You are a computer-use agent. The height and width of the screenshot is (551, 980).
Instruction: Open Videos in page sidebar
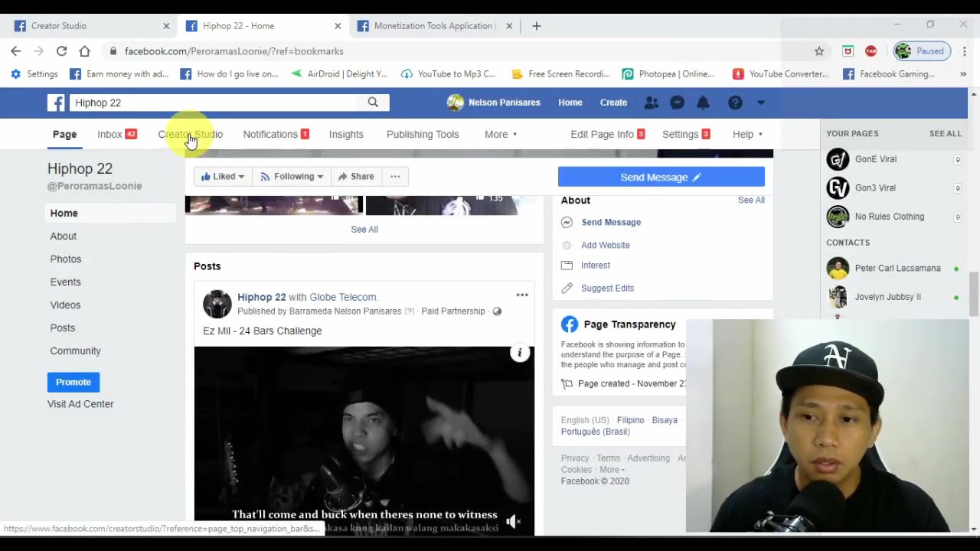pyautogui.click(x=65, y=305)
